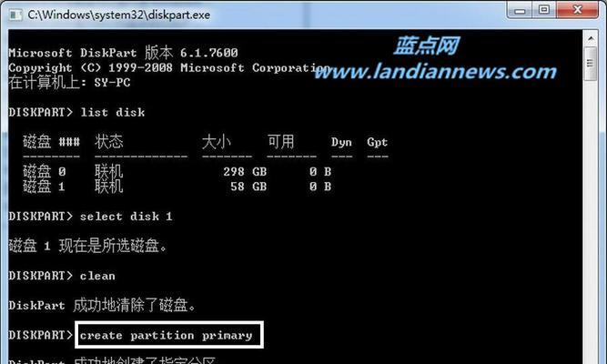Click the diskpart window system icon

click(x=15, y=15)
